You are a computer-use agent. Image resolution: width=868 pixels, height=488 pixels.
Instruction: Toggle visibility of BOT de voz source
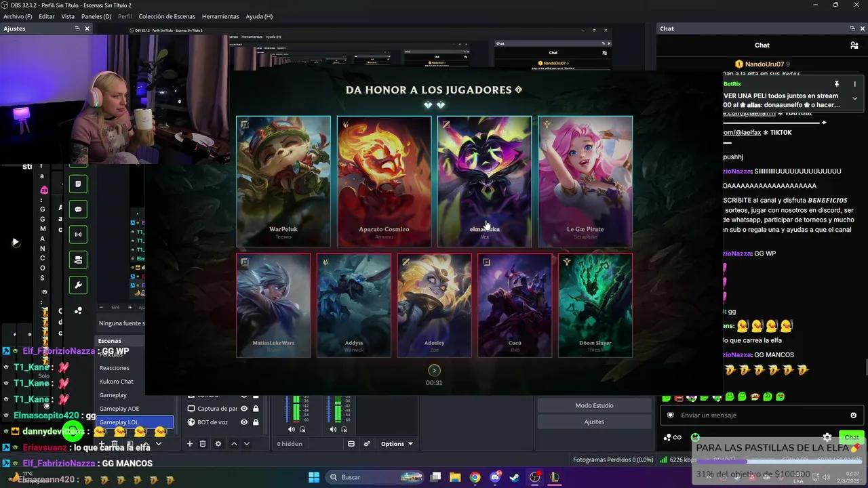[244, 422]
